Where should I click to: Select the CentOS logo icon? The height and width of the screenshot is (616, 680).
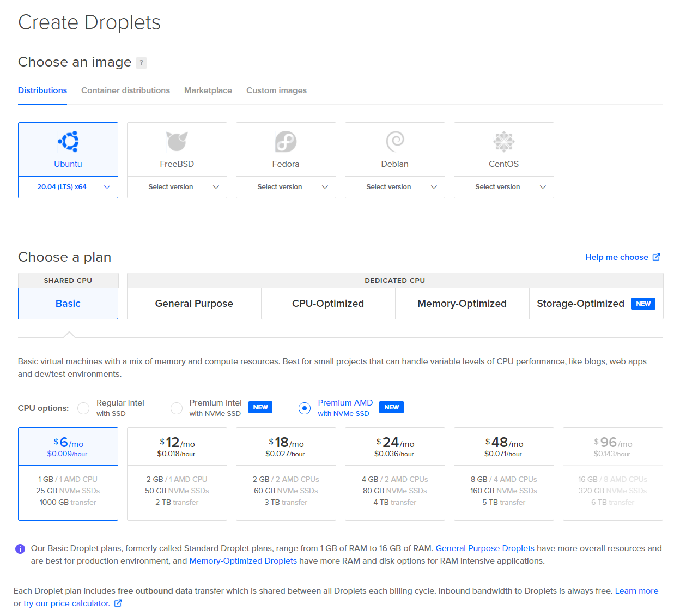[x=504, y=142]
